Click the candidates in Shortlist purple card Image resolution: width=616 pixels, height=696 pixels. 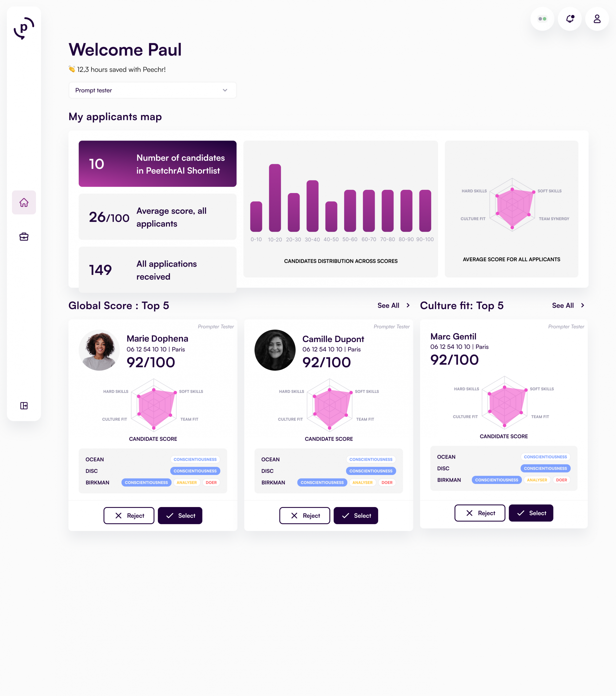coord(158,164)
